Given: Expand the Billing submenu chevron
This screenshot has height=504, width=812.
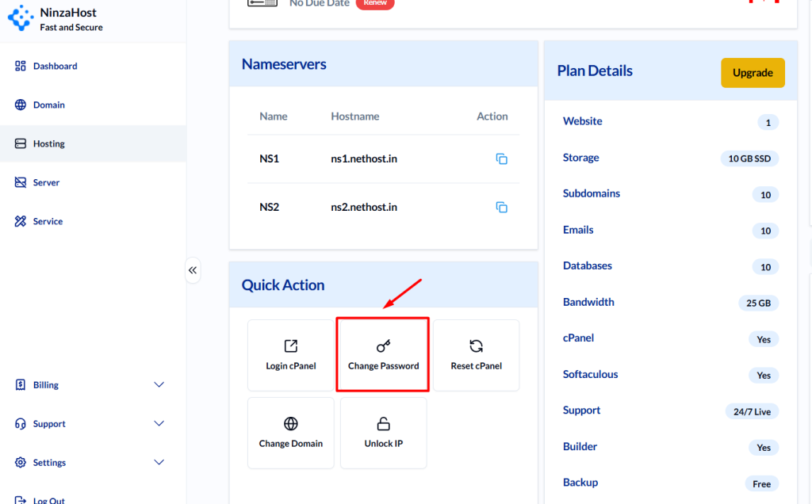Looking at the screenshot, I should [159, 384].
